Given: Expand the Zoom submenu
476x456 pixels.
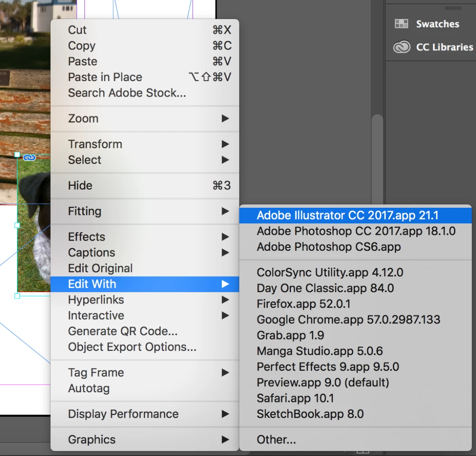Looking at the screenshot, I should [x=145, y=118].
